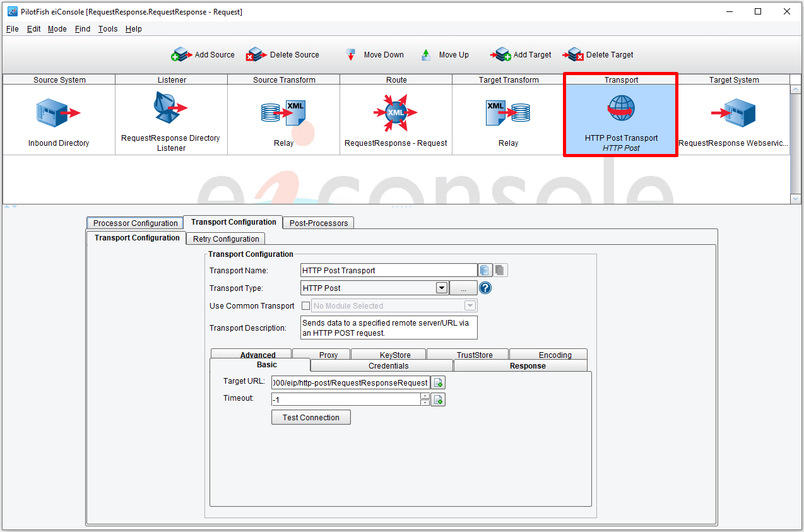Image resolution: width=804 pixels, height=532 pixels.
Task: Click the Listener column header
Action: coord(172,80)
